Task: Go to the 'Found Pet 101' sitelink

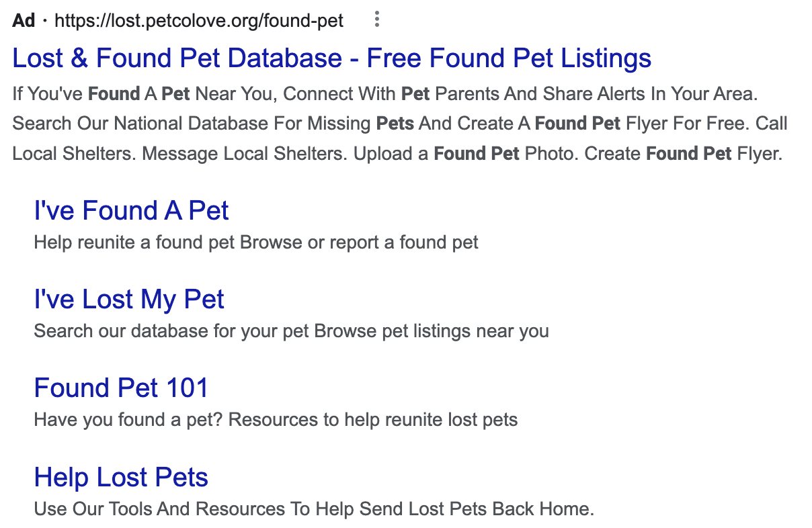Action: point(121,388)
